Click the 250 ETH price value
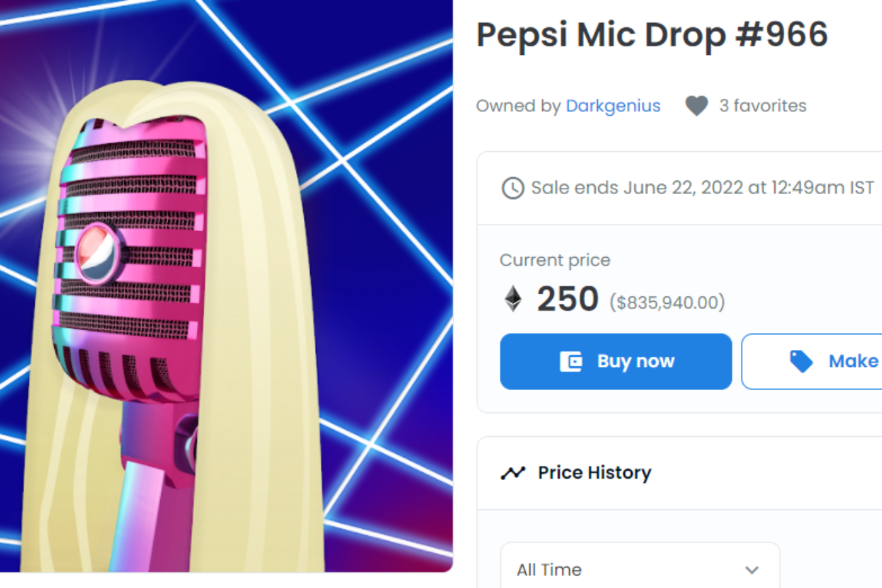The width and height of the screenshot is (882, 588). [567, 299]
